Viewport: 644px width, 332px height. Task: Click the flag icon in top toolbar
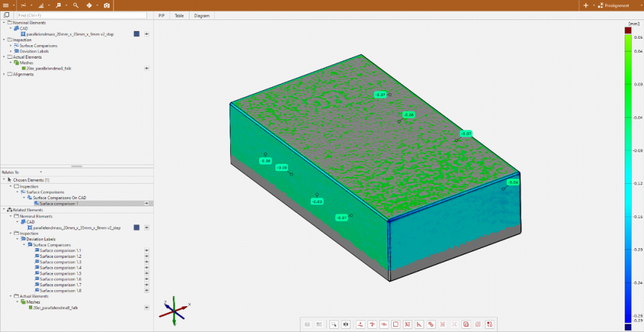tap(59, 5)
